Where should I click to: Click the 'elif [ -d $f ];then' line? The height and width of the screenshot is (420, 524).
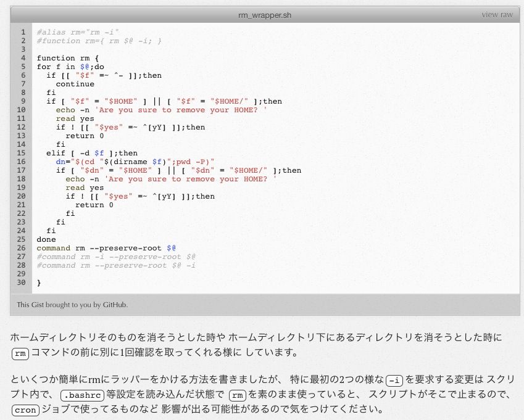tap(92, 153)
